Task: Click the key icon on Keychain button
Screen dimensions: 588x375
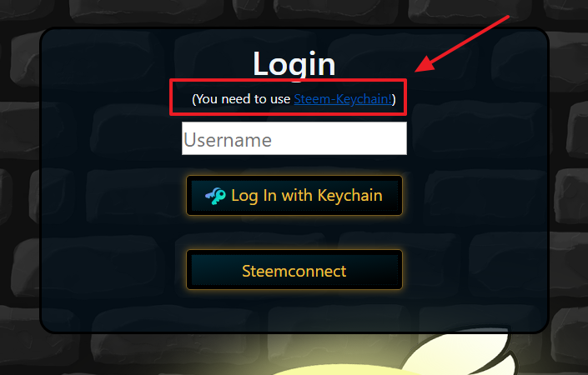Action: click(x=215, y=196)
